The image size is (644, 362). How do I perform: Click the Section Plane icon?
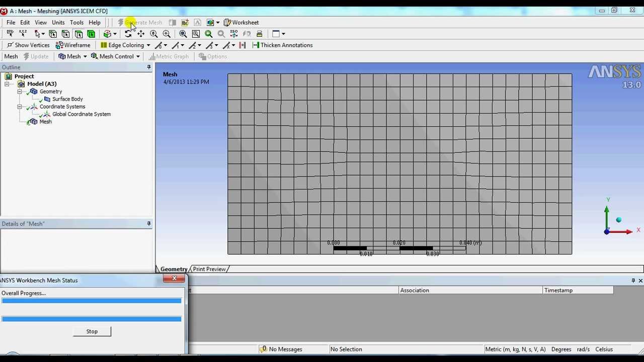coord(173,23)
